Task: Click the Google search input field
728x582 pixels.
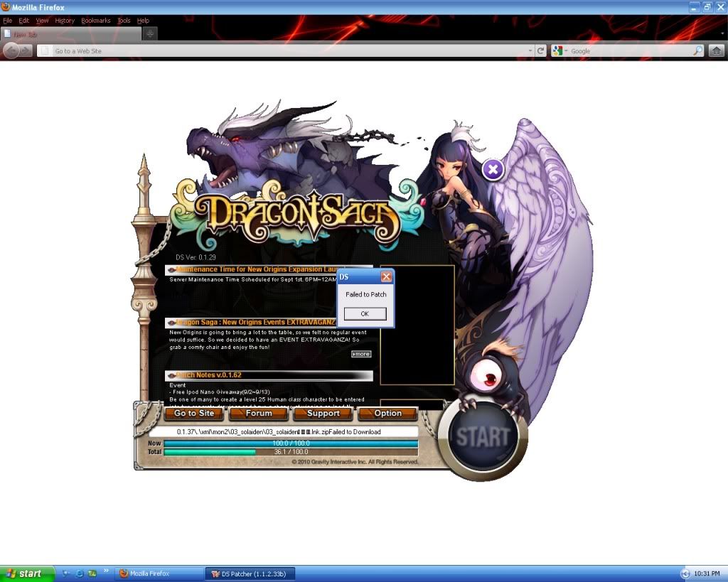Action: 631,51
